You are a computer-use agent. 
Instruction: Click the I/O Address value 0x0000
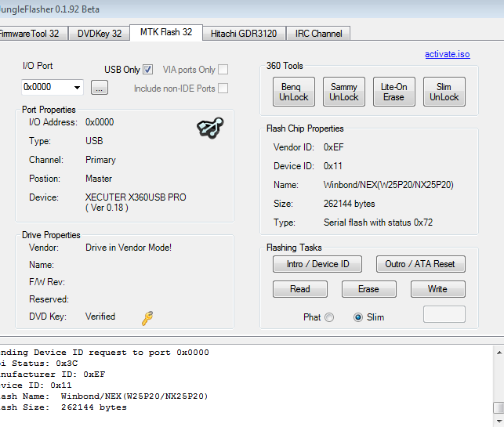click(100, 122)
